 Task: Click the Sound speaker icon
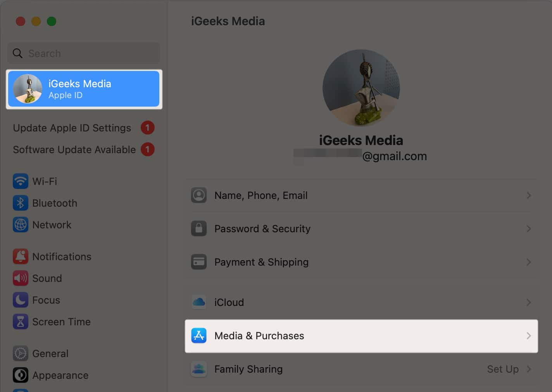coord(20,278)
